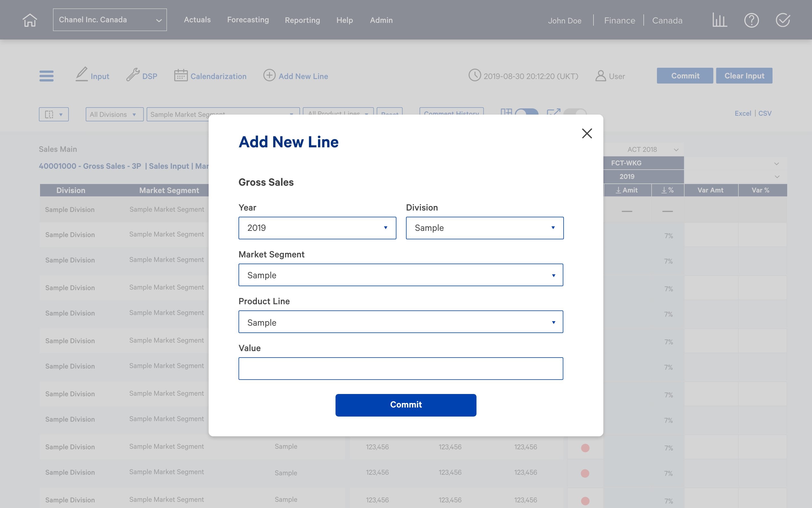
Task: Open the All Divisions filter dropdown
Action: click(x=114, y=114)
